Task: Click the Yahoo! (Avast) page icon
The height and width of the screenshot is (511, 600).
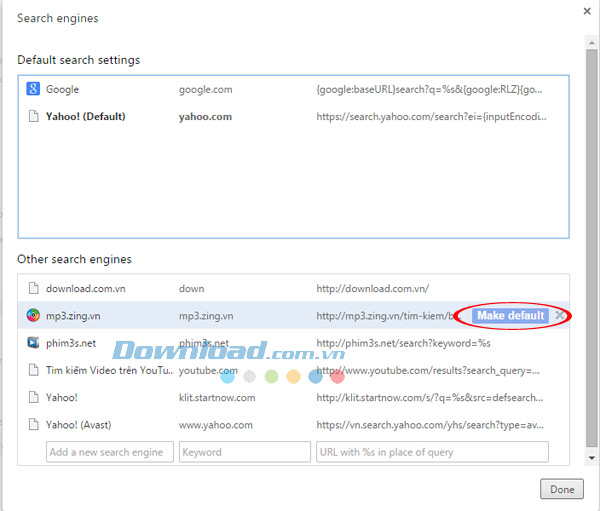Action: [x=34, y=424]
